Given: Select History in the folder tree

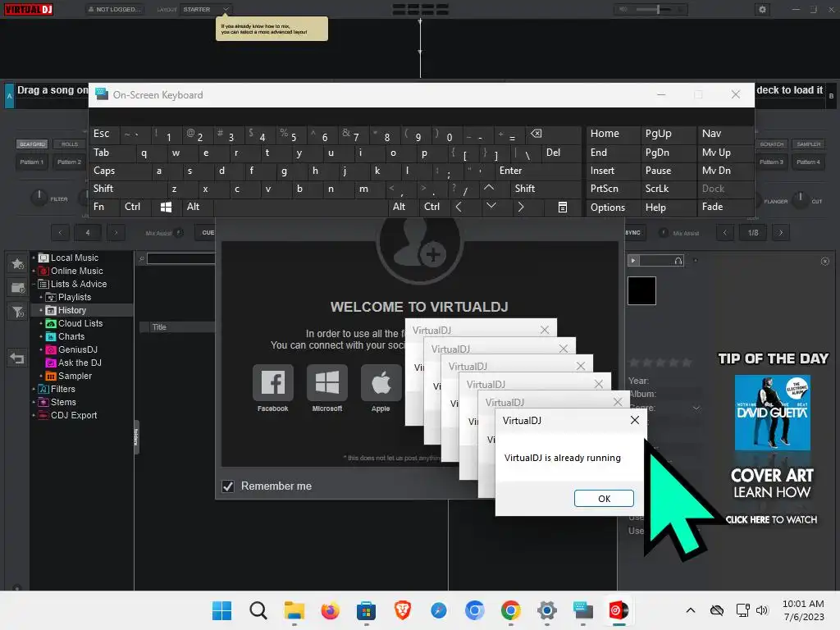Looking at the screenshot, I should [72, 310].
